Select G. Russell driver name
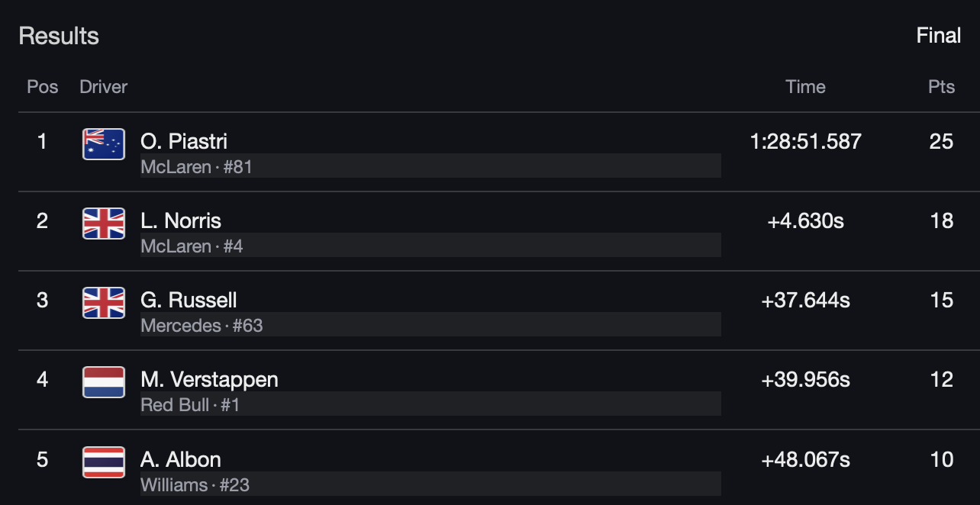 pyautogui.click(x=189, y=300)
